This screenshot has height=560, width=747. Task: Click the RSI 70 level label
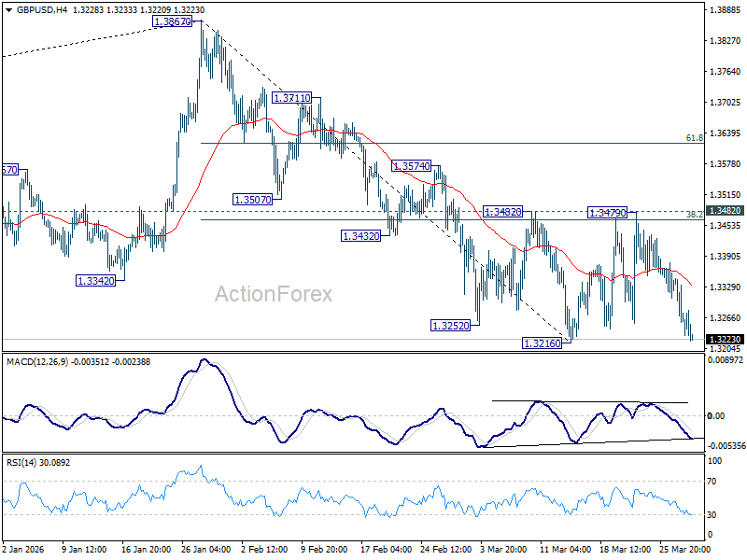[x=712, y=482]
